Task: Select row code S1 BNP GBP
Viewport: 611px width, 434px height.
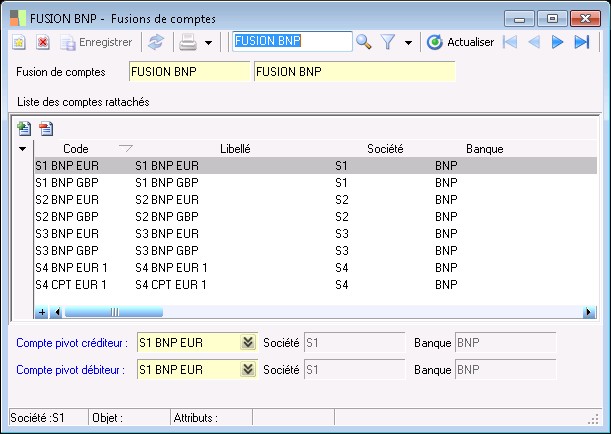Action: 67,183
